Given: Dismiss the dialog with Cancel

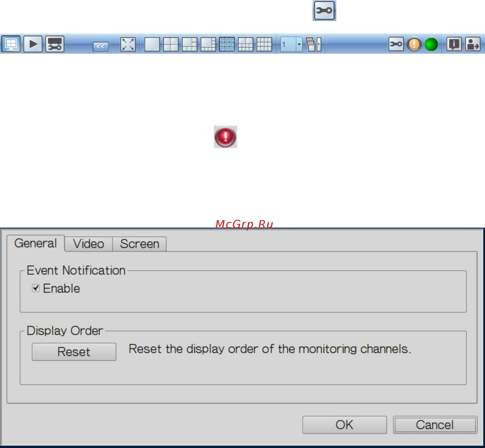Looking at the screenshot, I should coord(435,425).
